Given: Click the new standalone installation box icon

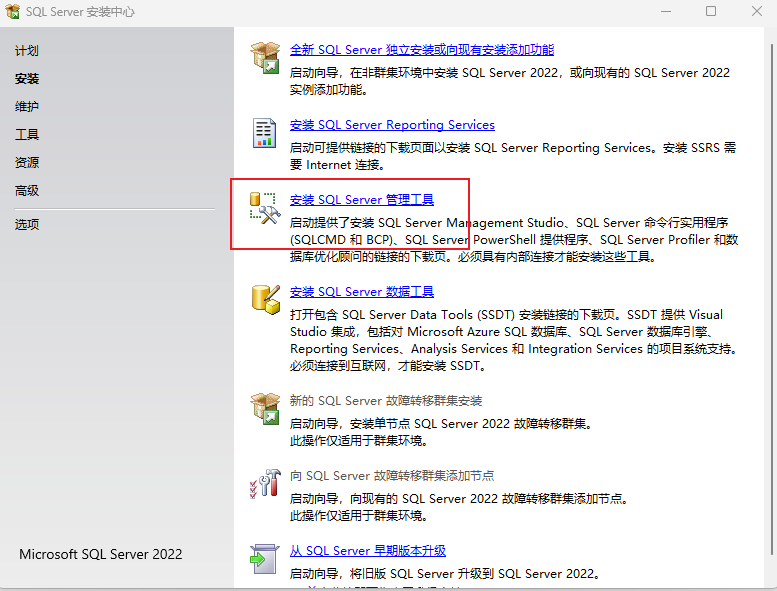Looking at the screenshot, I should pos(266,57).
